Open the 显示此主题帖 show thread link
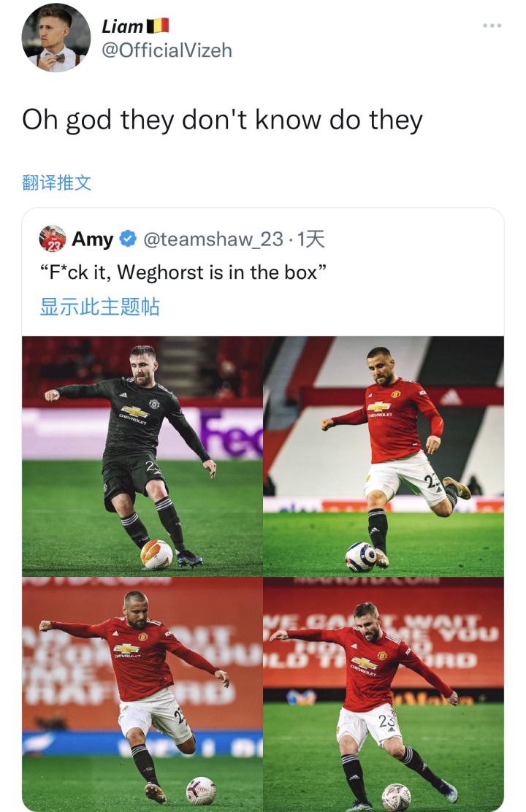Screen dimensions: 526x812 [99, 307]
